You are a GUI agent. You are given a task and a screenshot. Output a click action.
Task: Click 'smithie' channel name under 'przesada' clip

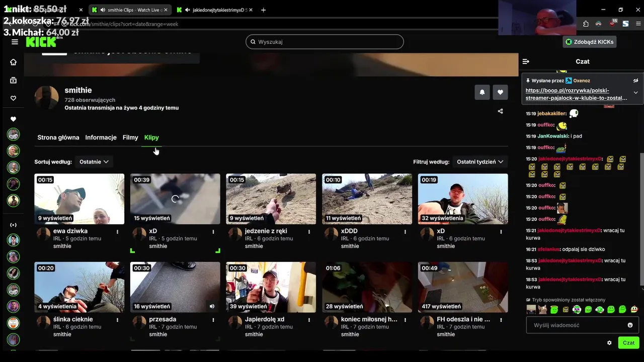(x=158, y=334)
